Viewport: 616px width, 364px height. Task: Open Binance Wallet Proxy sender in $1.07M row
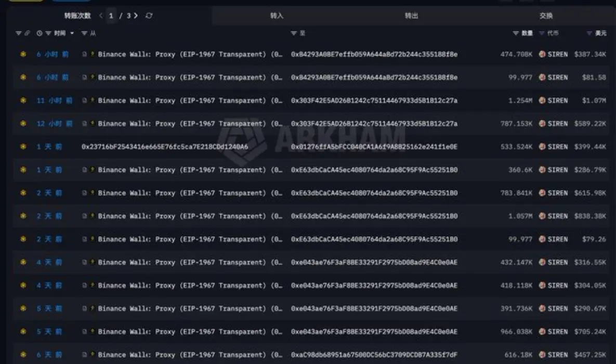[x=190, y=100]
